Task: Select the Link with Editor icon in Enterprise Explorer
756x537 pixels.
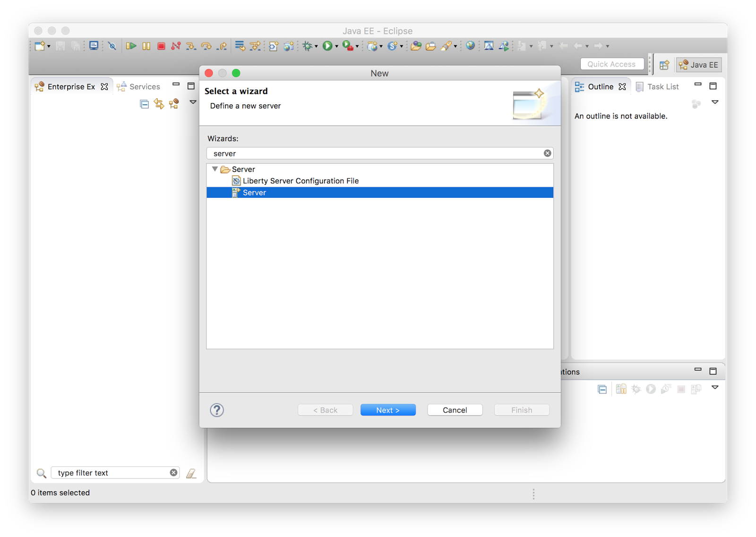Action: point(159,104)
